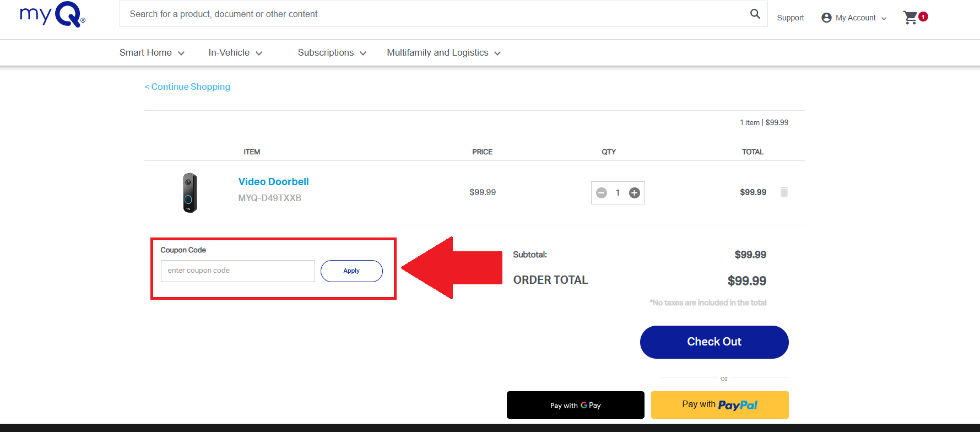
Task: Open the In-Vehicle menu chevron
Action: tap(259, 53)
